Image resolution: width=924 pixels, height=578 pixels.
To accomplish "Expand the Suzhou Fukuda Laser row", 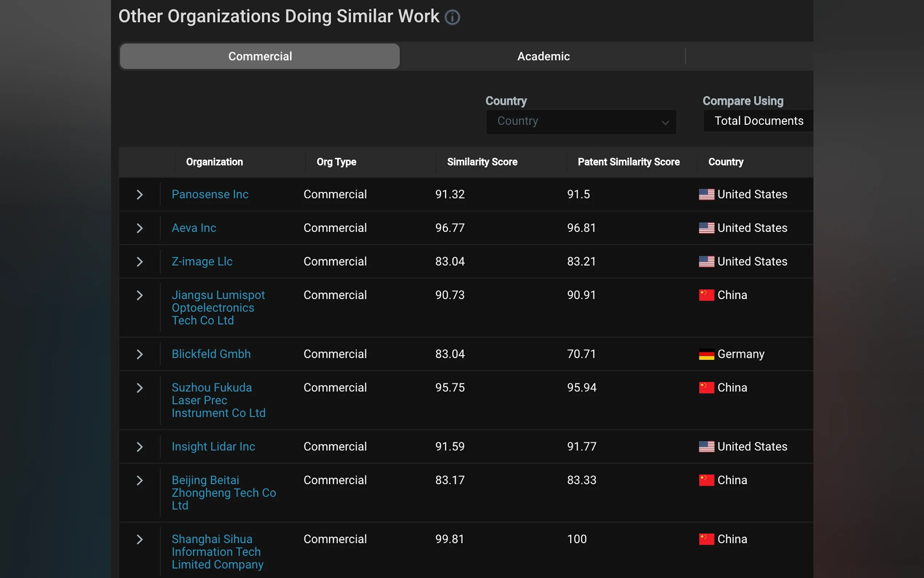I will pyautogui.click(x=140, y=388).
